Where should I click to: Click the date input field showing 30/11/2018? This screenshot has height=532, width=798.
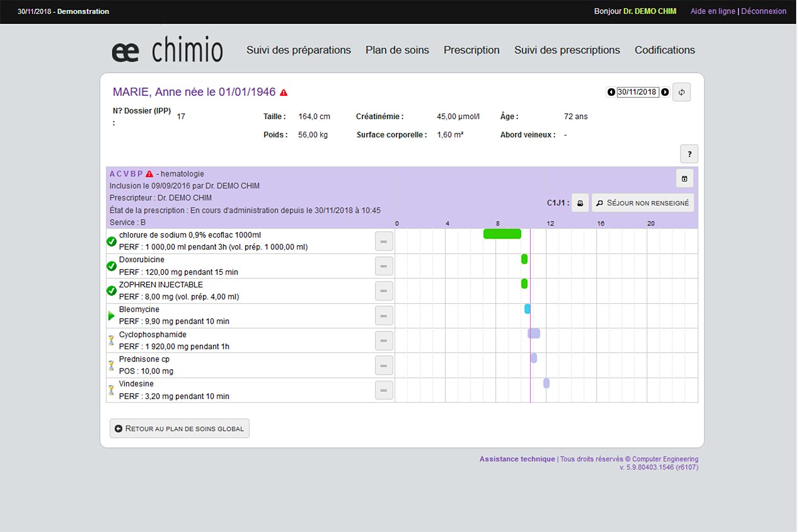pos(637,92)
